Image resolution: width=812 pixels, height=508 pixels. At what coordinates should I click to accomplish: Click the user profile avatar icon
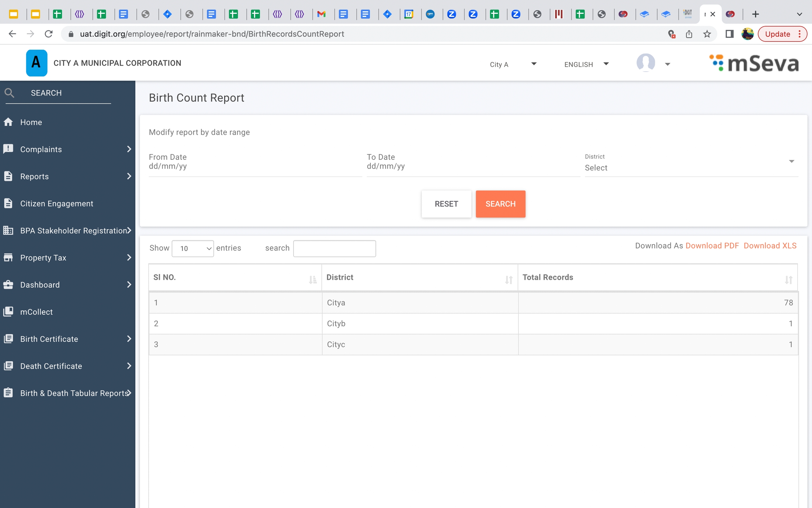pos(646,63)
